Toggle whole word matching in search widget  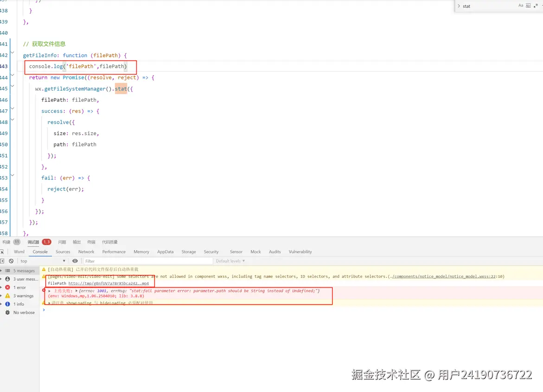coord(528,5)
